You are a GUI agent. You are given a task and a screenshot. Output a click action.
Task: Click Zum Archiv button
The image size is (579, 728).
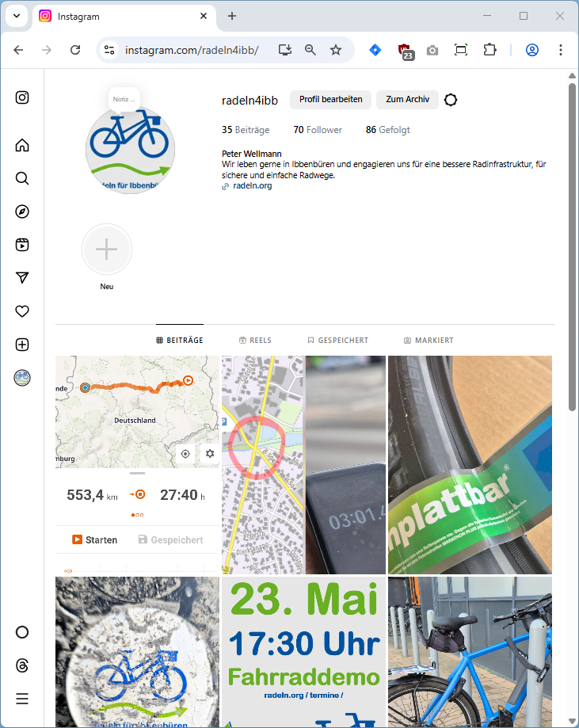[408, 99]
